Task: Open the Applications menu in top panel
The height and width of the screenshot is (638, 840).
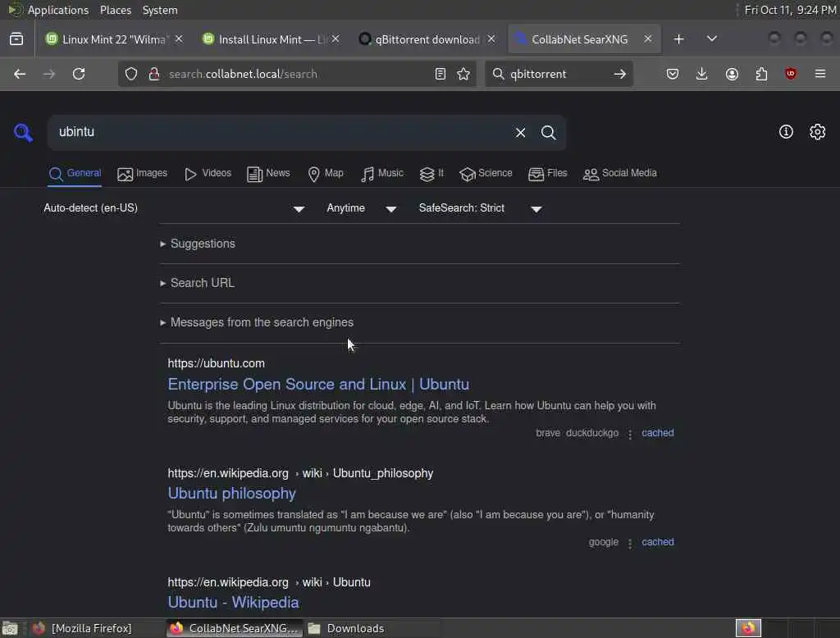Action: [x=58, y=10]
